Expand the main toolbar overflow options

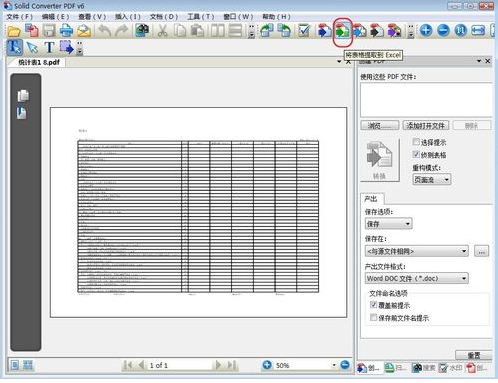[252, 31]
